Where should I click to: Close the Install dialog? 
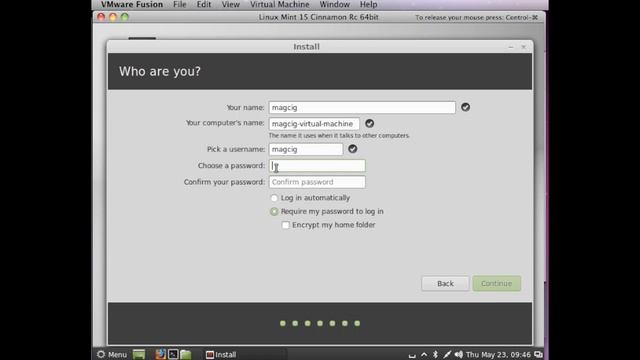tap(524, 47)
